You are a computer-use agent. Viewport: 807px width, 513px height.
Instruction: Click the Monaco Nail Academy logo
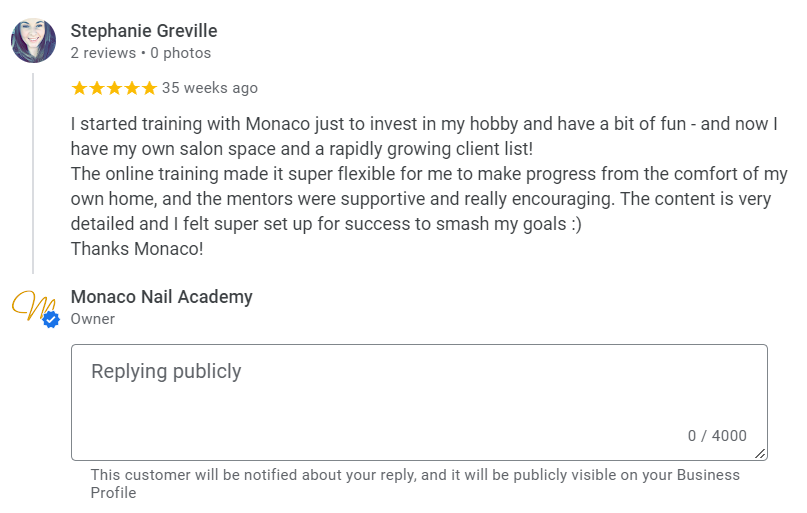[30, 304]
